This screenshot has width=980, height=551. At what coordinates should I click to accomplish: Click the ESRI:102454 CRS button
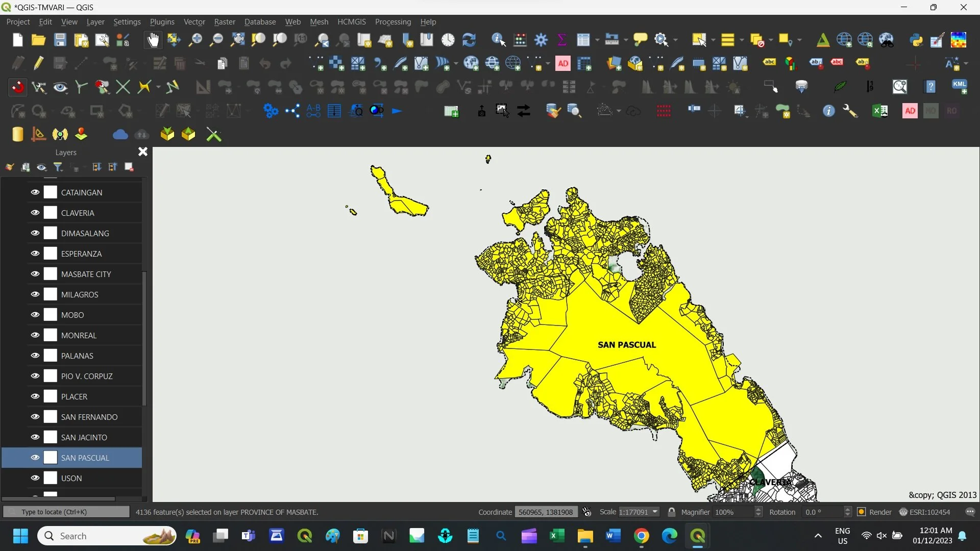[924, 512]
